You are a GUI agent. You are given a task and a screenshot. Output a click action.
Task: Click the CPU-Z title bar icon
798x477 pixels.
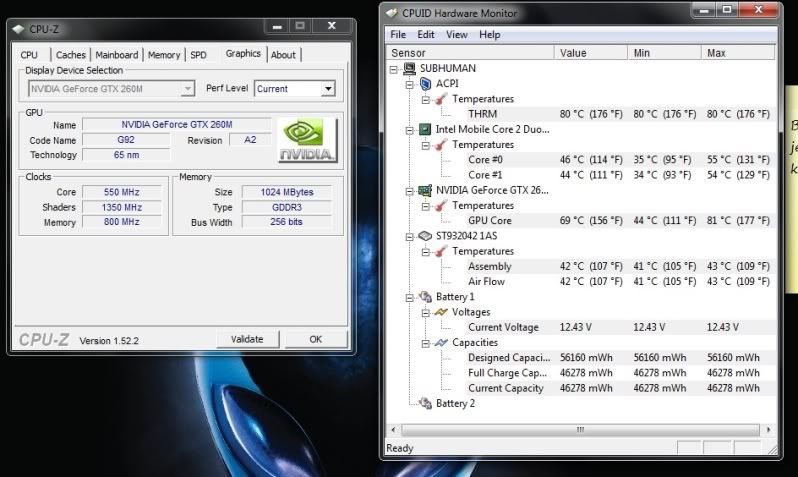[x=18, y=29]
